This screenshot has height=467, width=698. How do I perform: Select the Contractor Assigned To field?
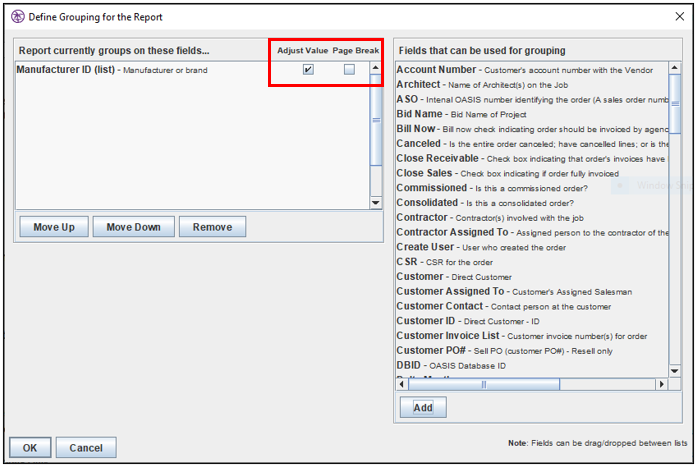tap(532, 232)
